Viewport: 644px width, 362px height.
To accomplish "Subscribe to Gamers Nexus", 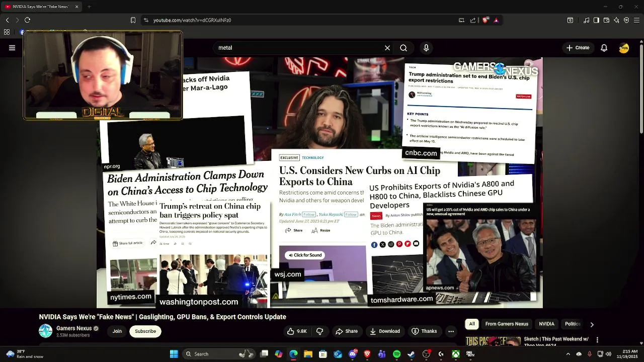I will tap(145, 331).
